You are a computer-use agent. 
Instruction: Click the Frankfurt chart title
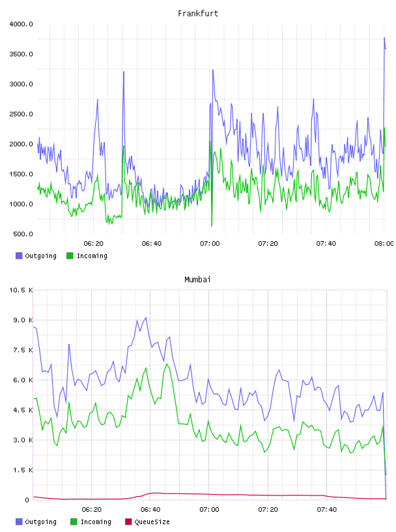(198, 14)
